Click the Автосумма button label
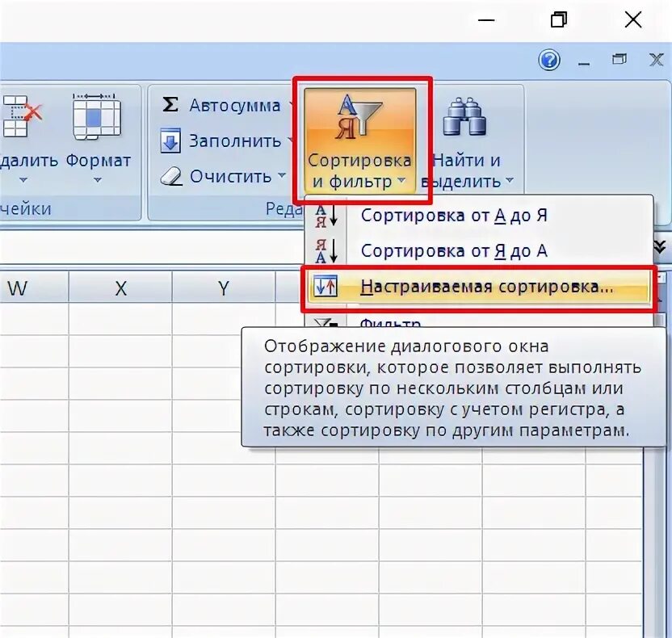 pos(235,106)
